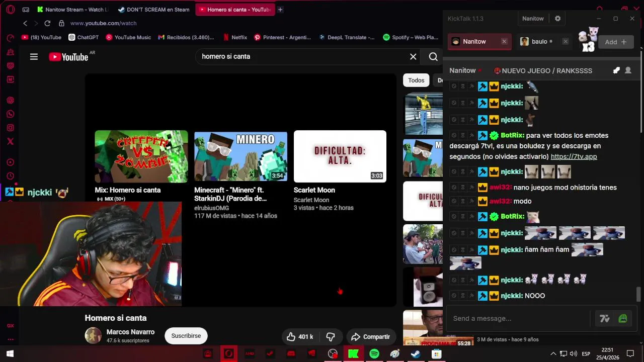Clear the YouTube search text
644x362 pixels.
[x=413, y=56]
